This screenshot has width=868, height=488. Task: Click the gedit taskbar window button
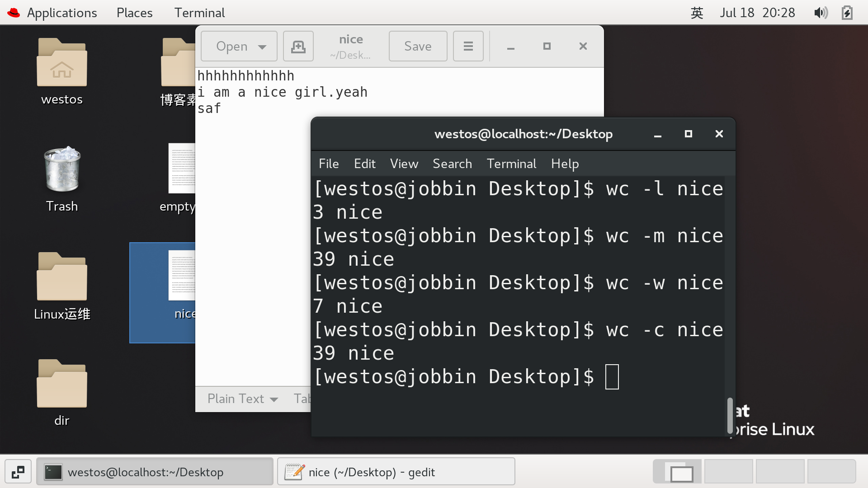point(396,472)
